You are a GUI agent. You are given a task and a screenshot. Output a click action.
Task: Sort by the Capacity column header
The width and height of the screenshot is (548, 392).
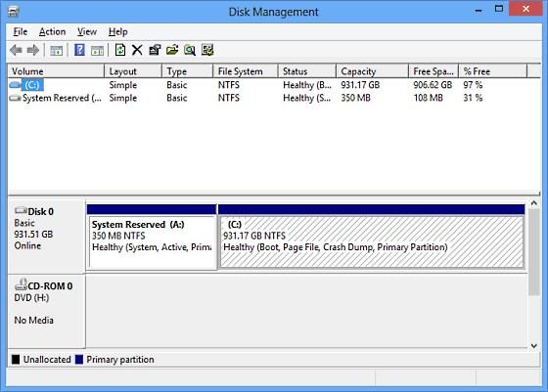click(x=372, y=71)
